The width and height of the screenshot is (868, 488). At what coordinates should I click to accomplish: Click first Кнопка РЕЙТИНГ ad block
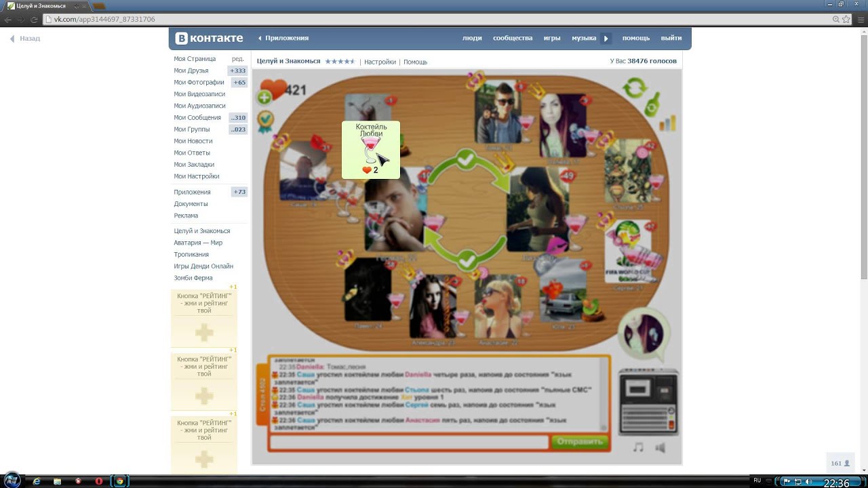tap(204, 317)
